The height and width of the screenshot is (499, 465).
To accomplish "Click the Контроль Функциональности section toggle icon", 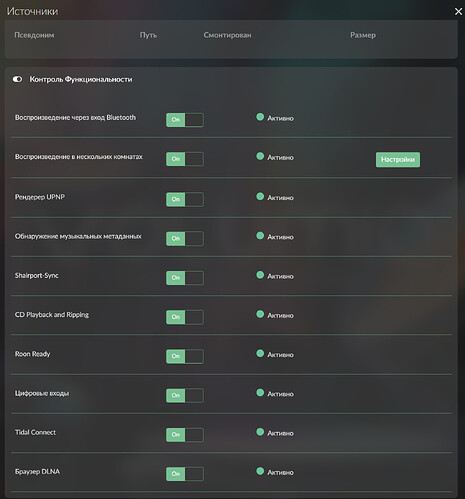I will [18, 79].
